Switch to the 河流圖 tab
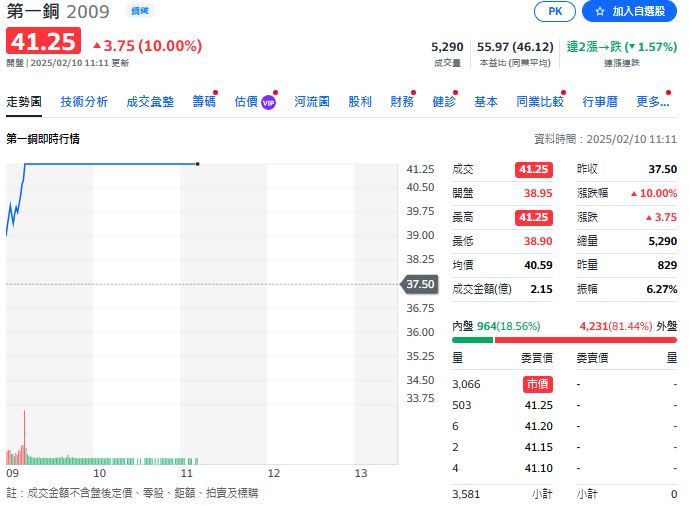Screen dimensions: 689x506 (312, 102)
